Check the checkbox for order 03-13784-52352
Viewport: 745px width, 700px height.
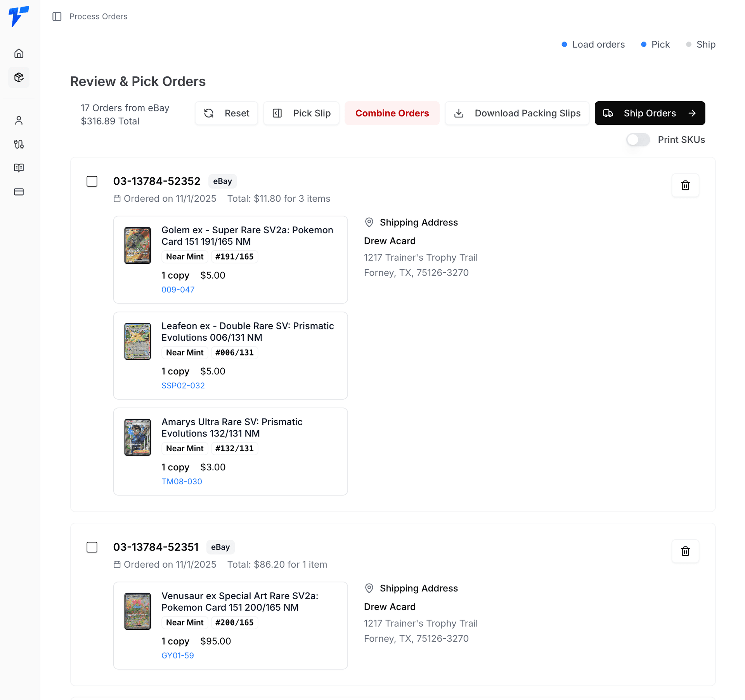[x=92, y=181]
